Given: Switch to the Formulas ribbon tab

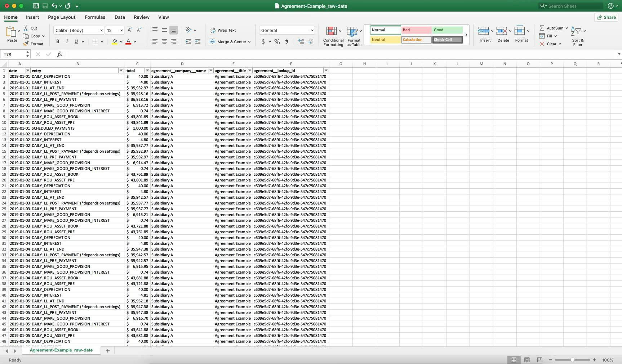Looking at the screenshot, I should (95, 17).
